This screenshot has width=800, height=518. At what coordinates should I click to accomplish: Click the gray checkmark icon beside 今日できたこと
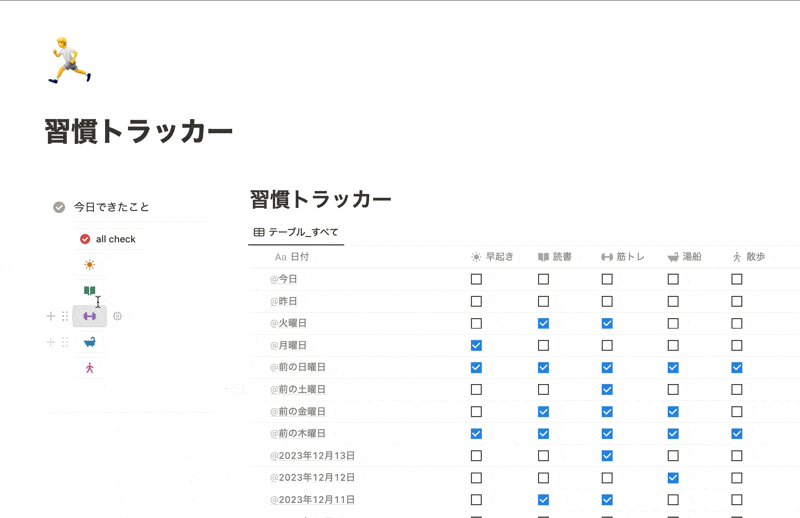pos(59,207)
